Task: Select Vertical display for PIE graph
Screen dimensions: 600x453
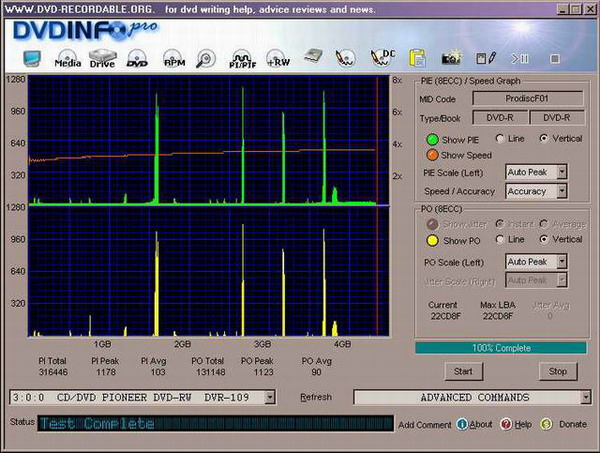Action: tap(543, 139)
